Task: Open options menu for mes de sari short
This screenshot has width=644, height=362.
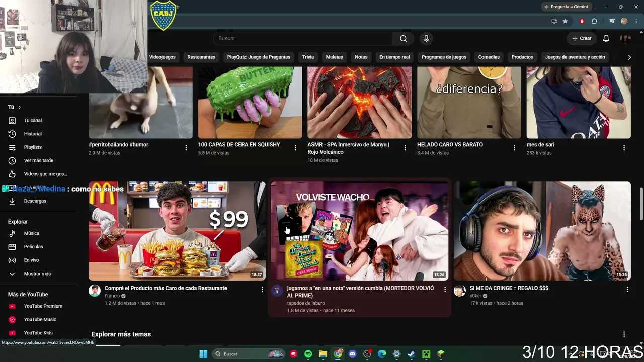Action: pos(624,148)
